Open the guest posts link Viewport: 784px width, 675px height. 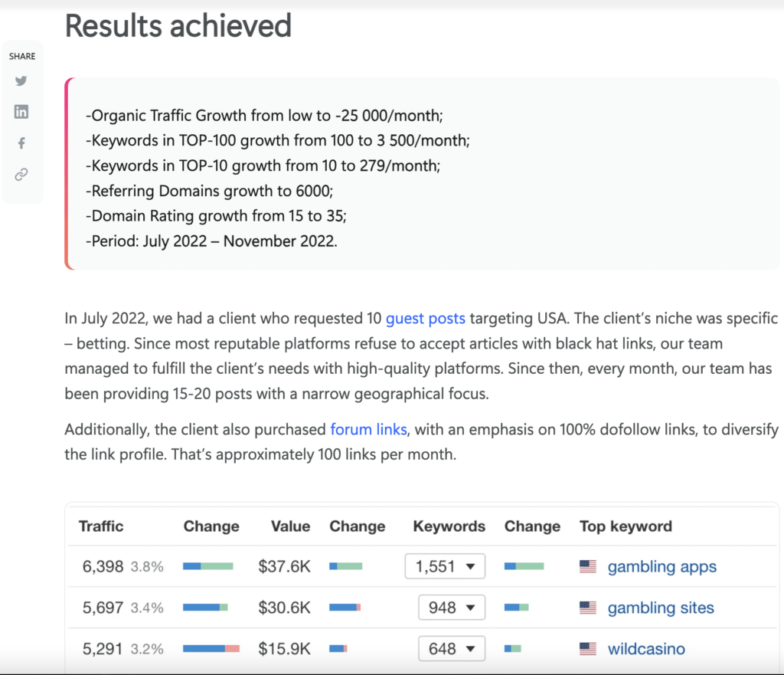coord(425,318)
